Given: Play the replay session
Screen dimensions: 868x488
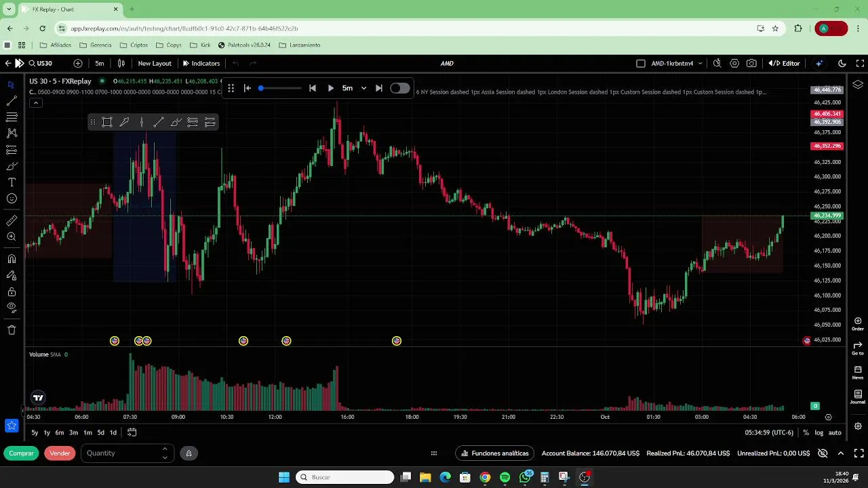Looking at the screenshot, I should tap(330, 88).
